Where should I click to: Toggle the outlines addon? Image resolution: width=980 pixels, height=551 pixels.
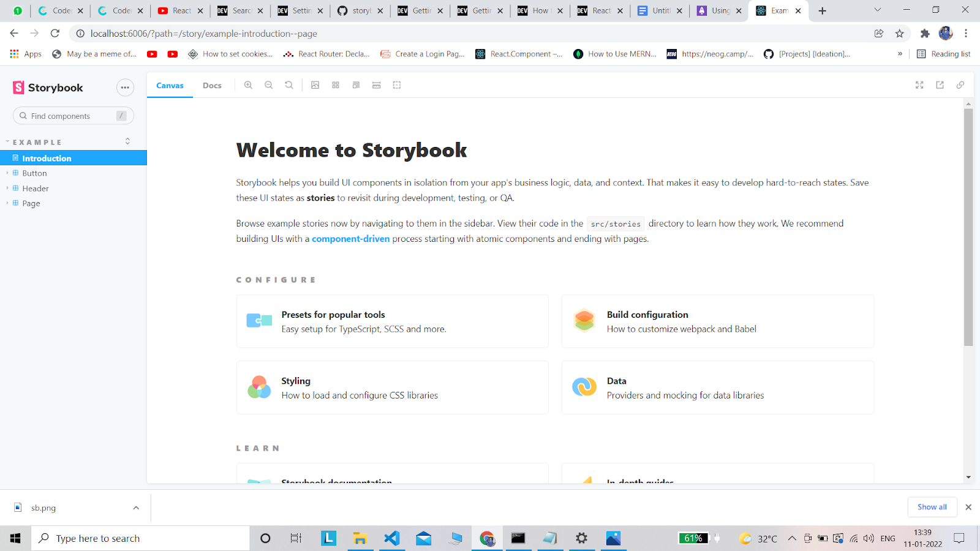[x=397, y=85]
